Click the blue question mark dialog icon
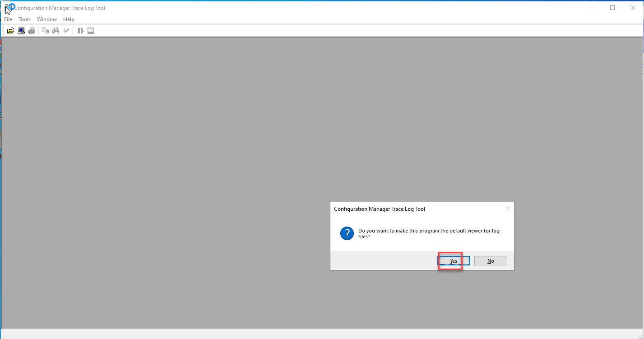Viewport: 644px width, 339px height. [347, 233]
